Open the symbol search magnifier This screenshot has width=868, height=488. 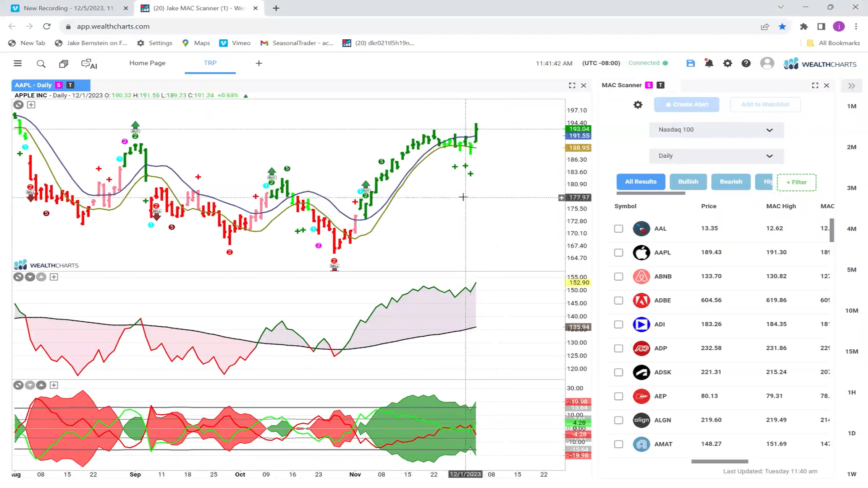tap(41, 64)
